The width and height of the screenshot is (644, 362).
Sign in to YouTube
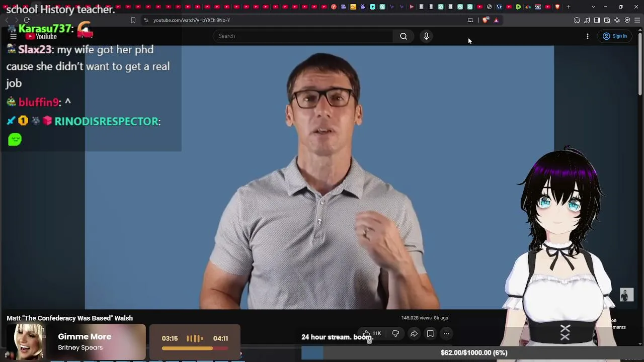pyautogui.click(x=615, y=36)
